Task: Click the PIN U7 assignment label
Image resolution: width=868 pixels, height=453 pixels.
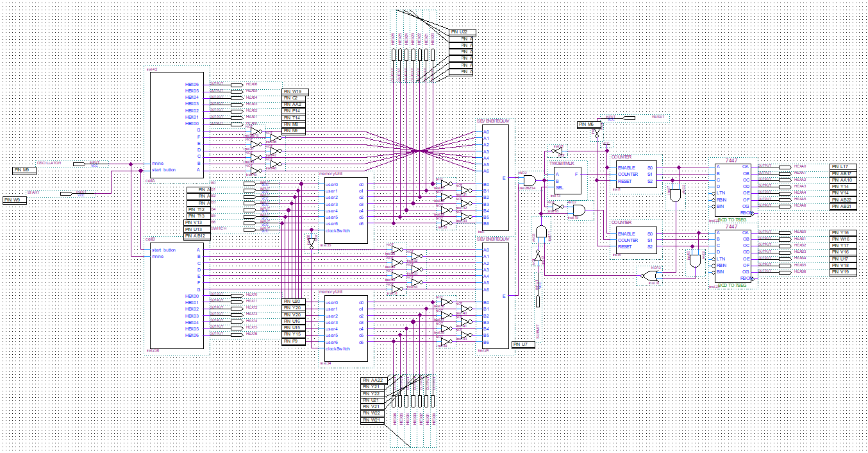Action: pyautogui.click(x=524, y=345)
